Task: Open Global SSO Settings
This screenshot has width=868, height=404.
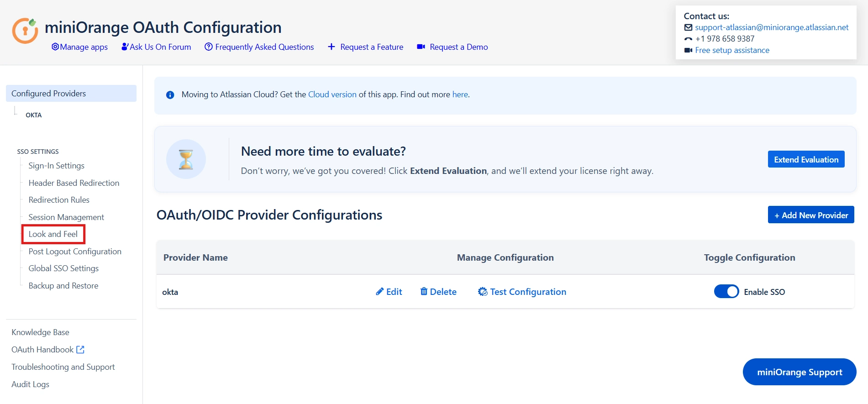Action: pos(63,268)
